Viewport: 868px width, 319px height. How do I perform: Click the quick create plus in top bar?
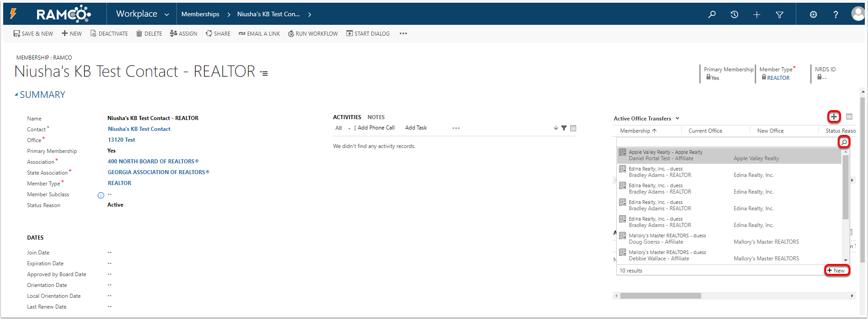tap(757, 14)
